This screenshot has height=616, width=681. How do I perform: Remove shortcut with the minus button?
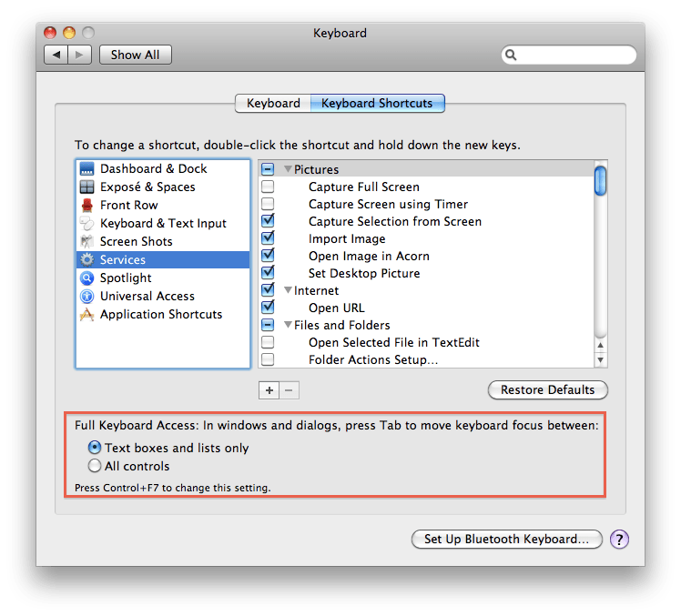pyautogui.click(x=289, y=390)
